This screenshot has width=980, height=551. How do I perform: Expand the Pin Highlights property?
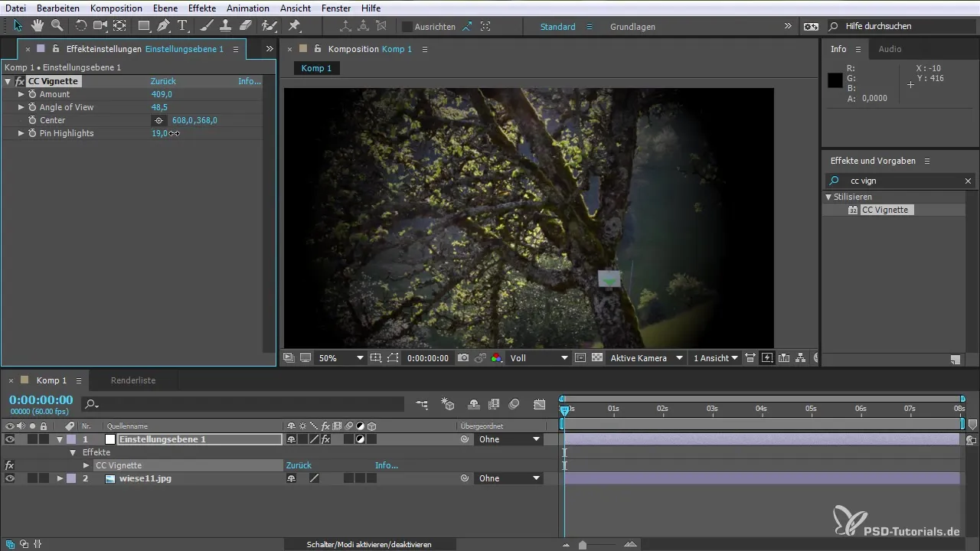click(x=21, y=133)
